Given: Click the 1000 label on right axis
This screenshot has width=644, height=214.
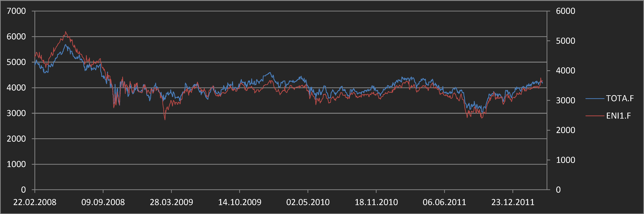Looking at the screenshot, I should coord(565,160).
